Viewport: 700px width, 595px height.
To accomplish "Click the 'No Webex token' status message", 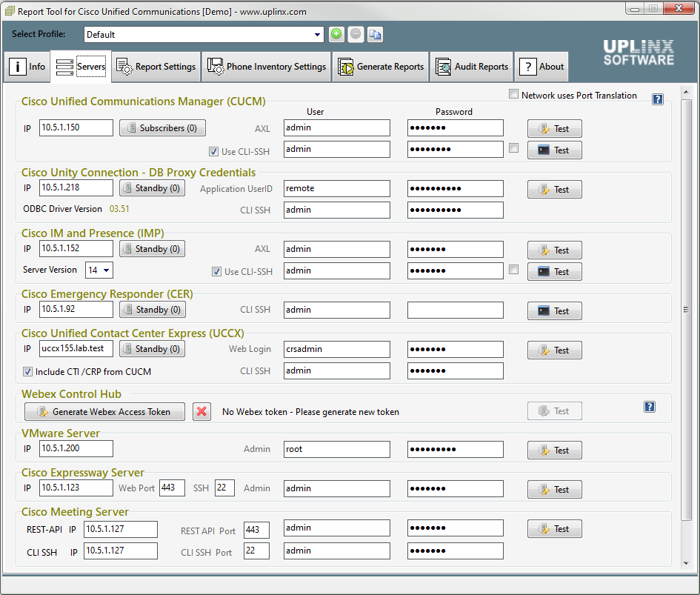I will click(310, 412).
